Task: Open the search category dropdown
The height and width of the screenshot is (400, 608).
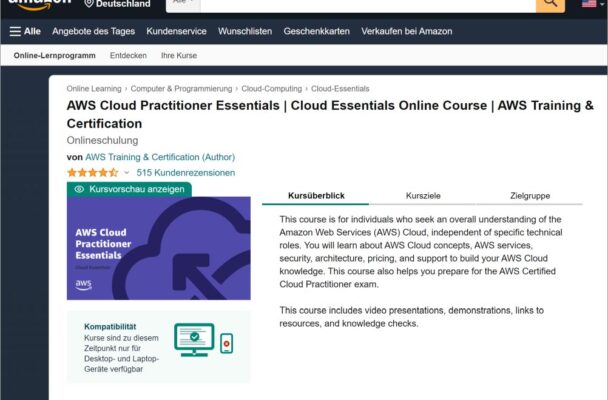Action: [x=186, y=5]
